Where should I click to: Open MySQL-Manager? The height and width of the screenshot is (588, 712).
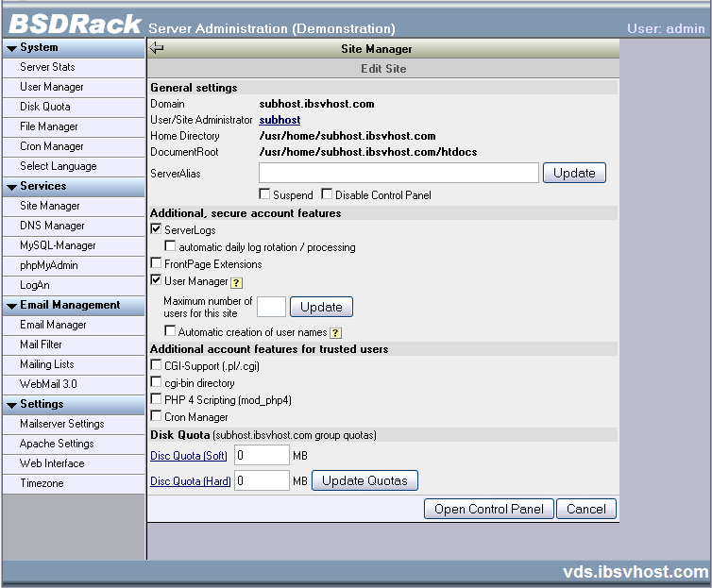pos(74,246)
